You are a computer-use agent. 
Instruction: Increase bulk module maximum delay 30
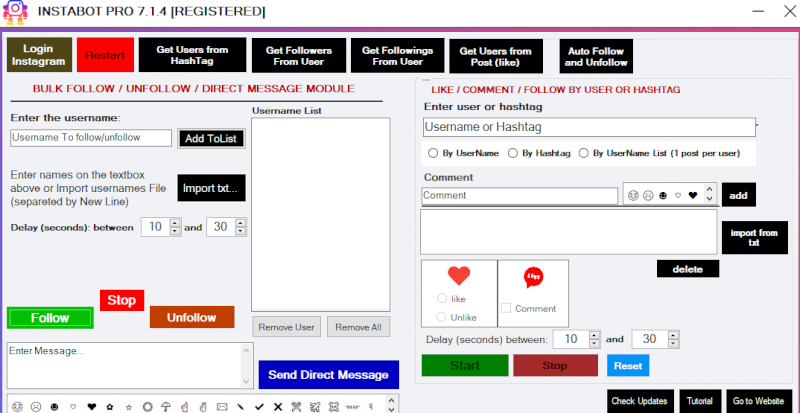click(x=241, y=223)
